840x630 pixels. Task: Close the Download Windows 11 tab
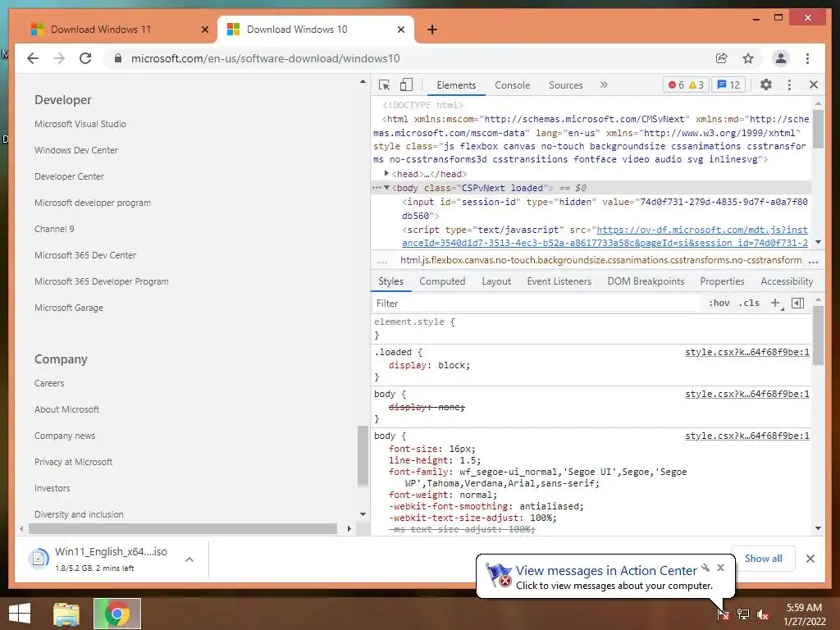click(204, 30)
